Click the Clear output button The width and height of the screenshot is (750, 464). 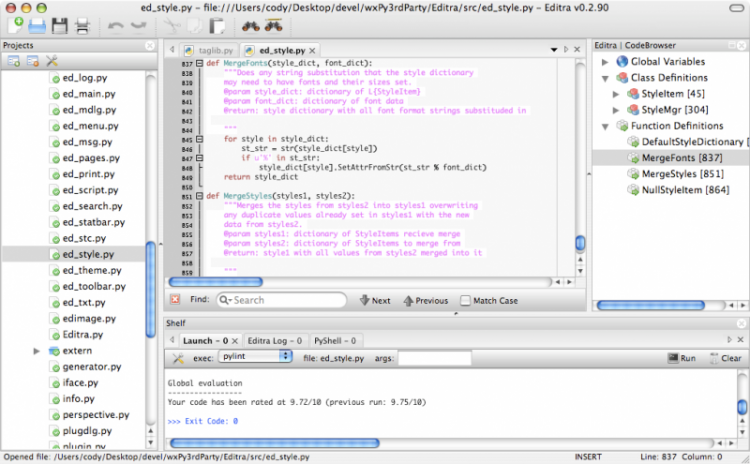726,358
